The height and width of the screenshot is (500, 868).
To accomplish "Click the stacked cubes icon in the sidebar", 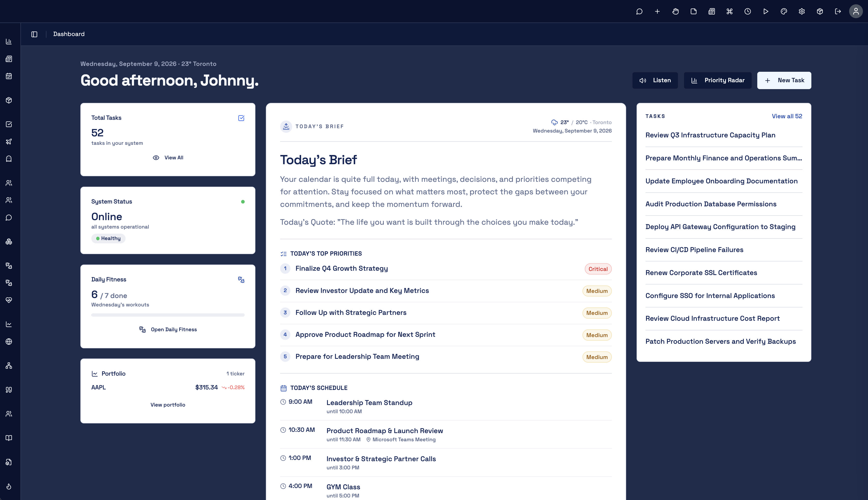I will coord(9,241).
